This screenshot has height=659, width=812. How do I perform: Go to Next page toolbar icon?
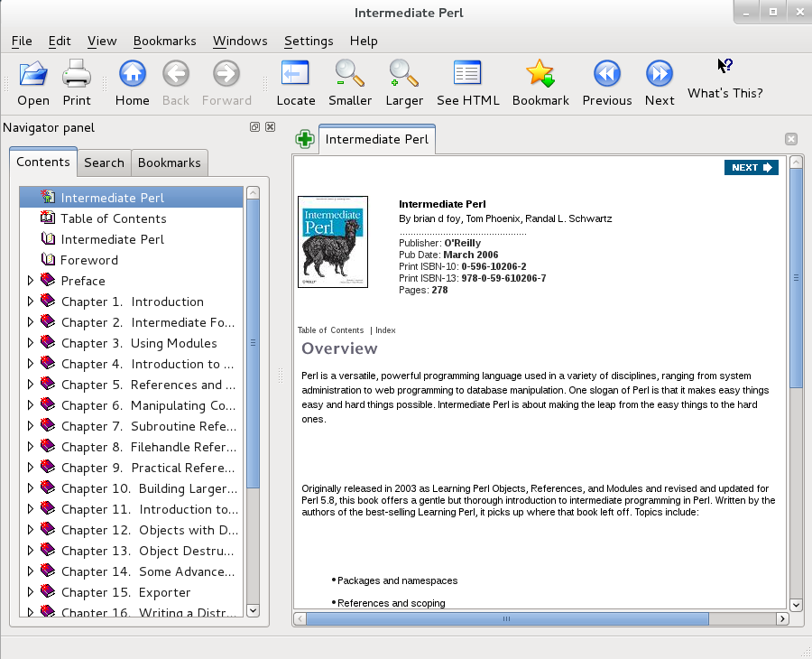[660, 73]
